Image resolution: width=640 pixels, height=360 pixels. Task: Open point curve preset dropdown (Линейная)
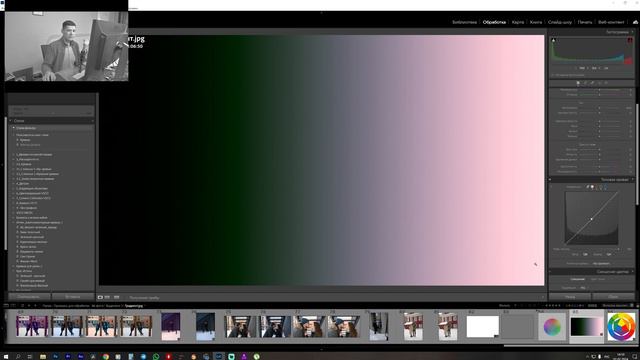point(602,264)
